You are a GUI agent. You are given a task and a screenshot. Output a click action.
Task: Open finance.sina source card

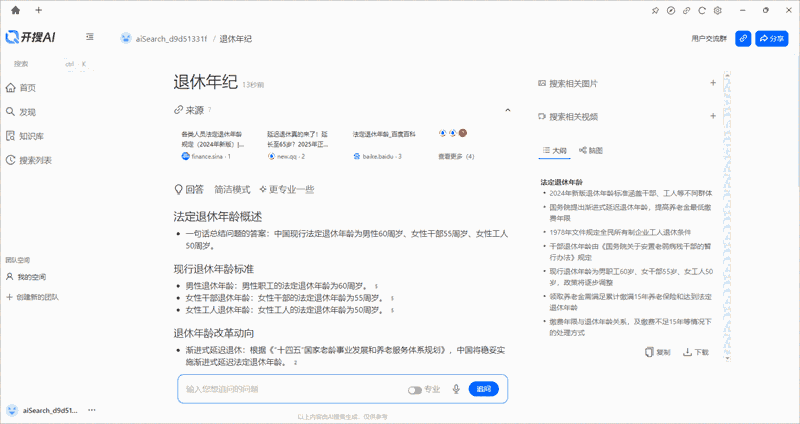click(x=214, y=145)
